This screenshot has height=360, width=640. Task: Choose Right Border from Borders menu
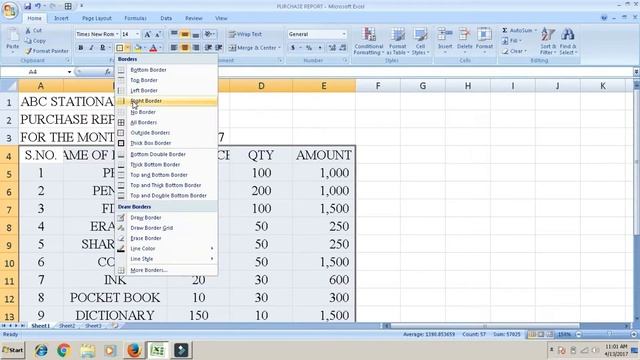point(167,101)
